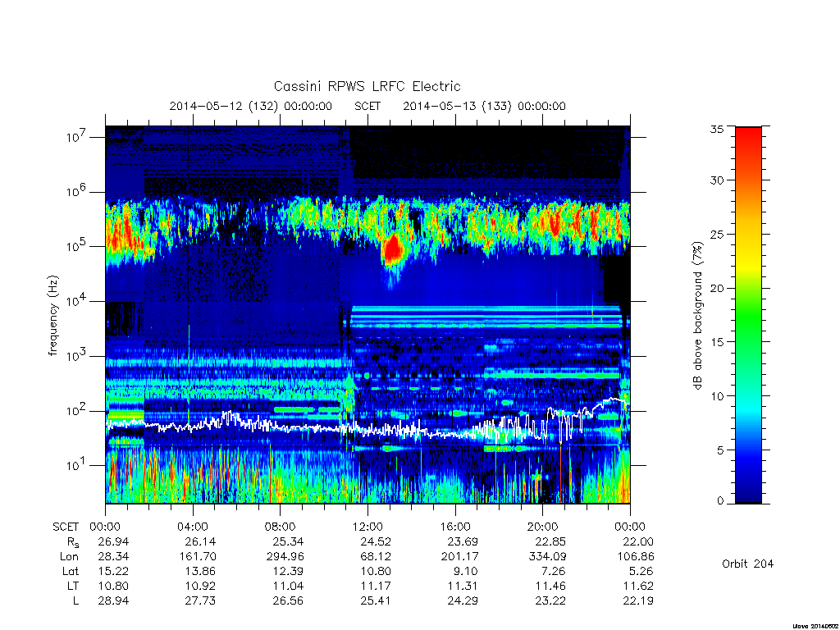Click the color bar label '20'
This screenshot has width=840, height=630.
[717, 288]
